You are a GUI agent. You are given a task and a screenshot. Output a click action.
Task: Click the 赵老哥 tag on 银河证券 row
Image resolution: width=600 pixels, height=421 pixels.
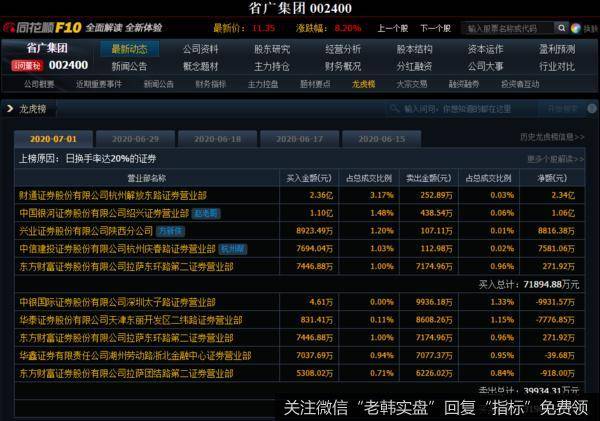pos(206,213)
